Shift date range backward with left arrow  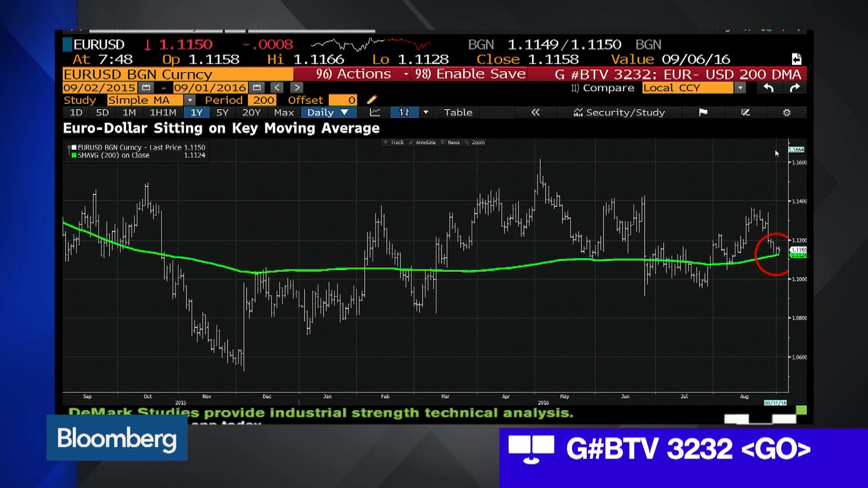(277, 88)
